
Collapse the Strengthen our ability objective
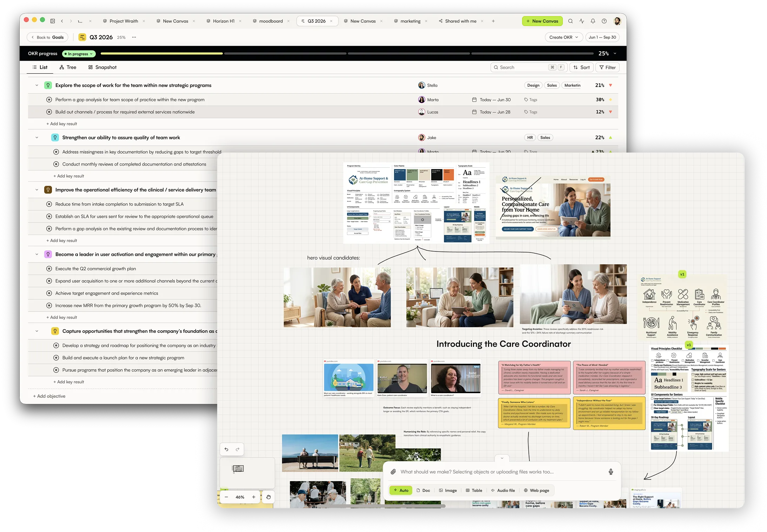[37, 137]
